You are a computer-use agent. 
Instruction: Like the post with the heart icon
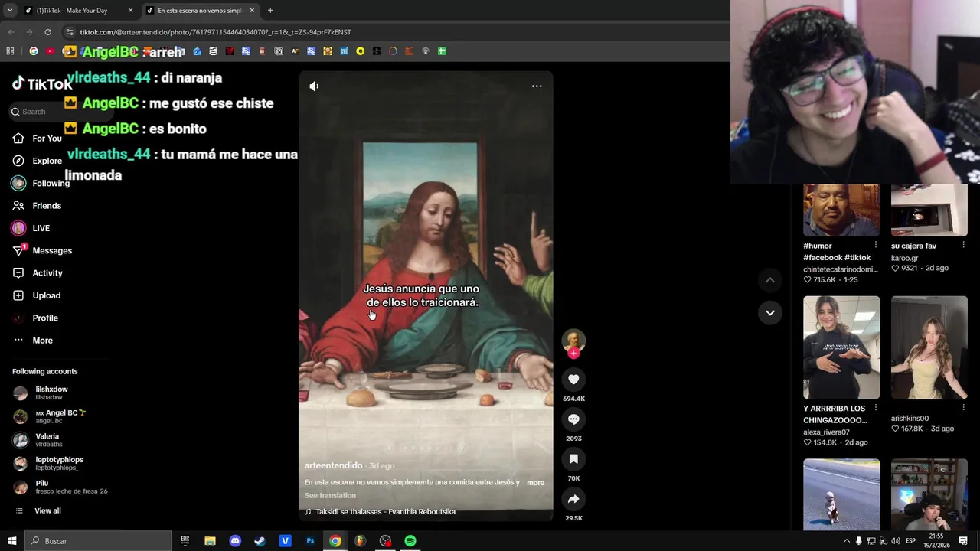pos(573,380)
